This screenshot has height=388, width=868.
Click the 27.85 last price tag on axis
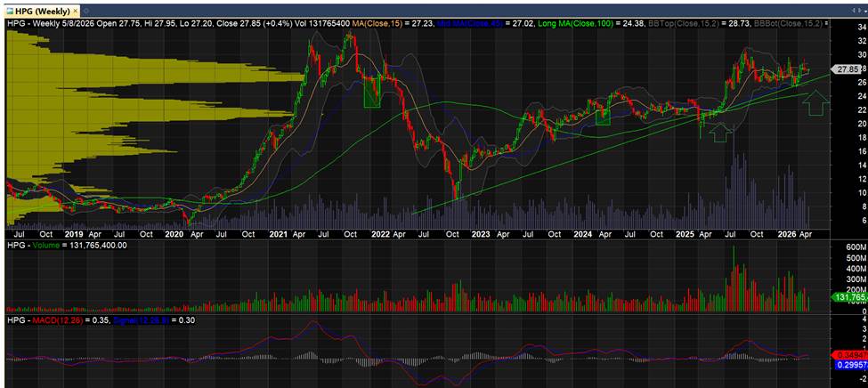click(846, 69)
